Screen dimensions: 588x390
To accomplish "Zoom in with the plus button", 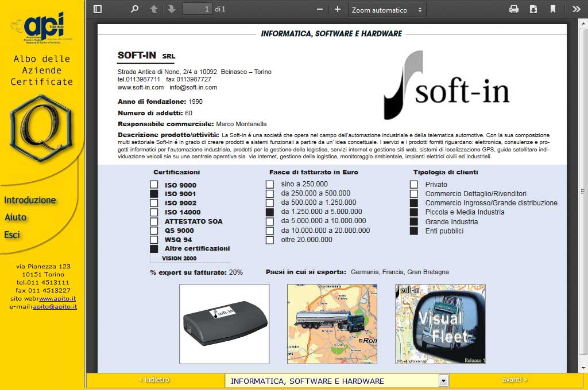I will [x=338, y=9].
